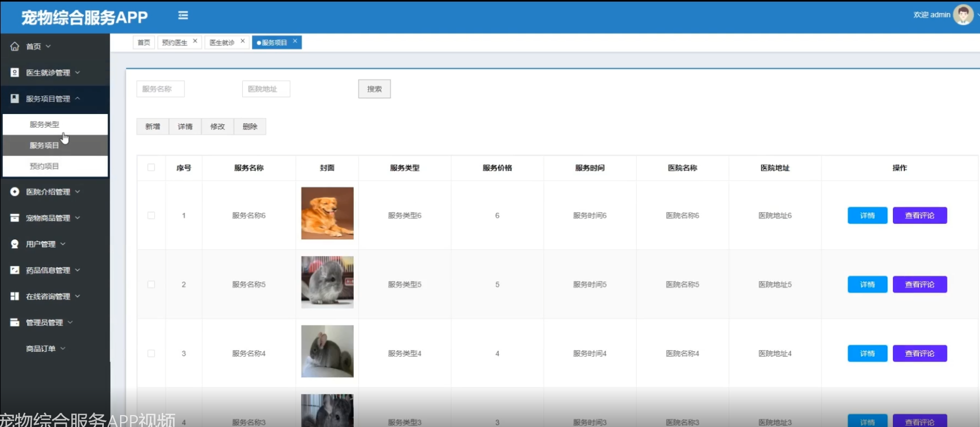Click the 医生就诊管理 sidebar icon
Image resolution: width=980 pixels, height=427 pixels.
click(15, 72)
